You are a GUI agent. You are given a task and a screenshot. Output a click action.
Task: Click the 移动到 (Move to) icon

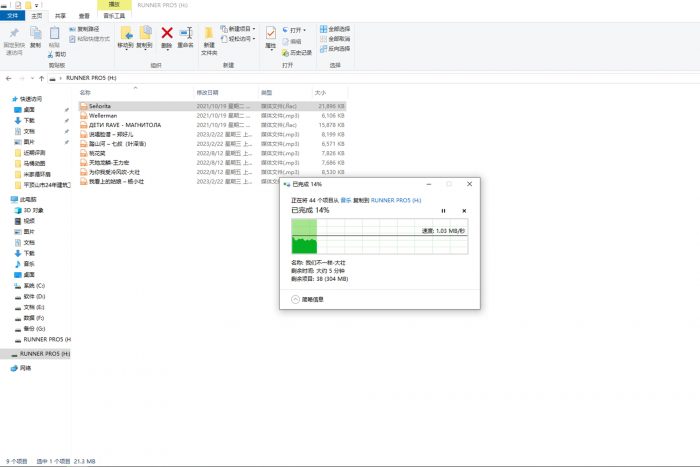click(126, 36)
